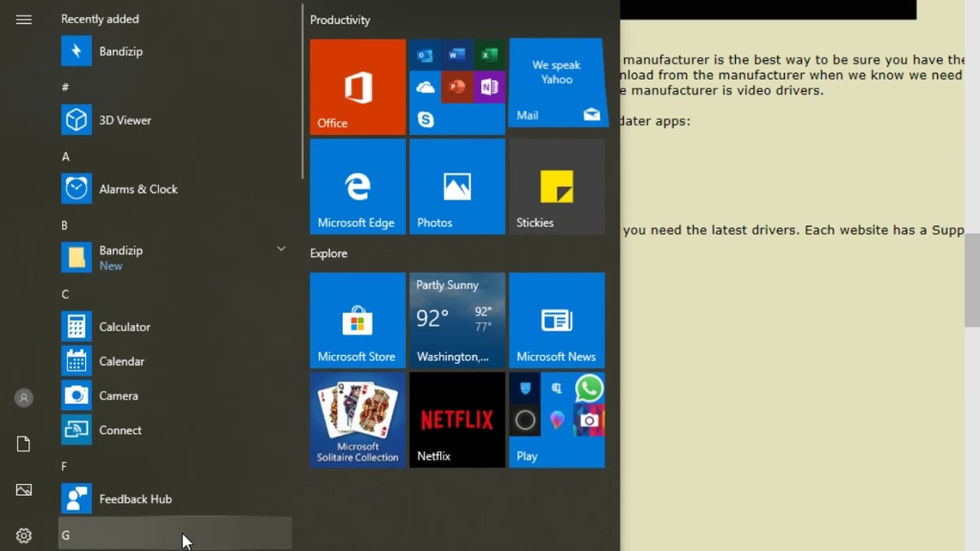This screenshot has width=980, height=551.
Task: Open OneNote from the Office apps tile
Action: pos(489,87)
